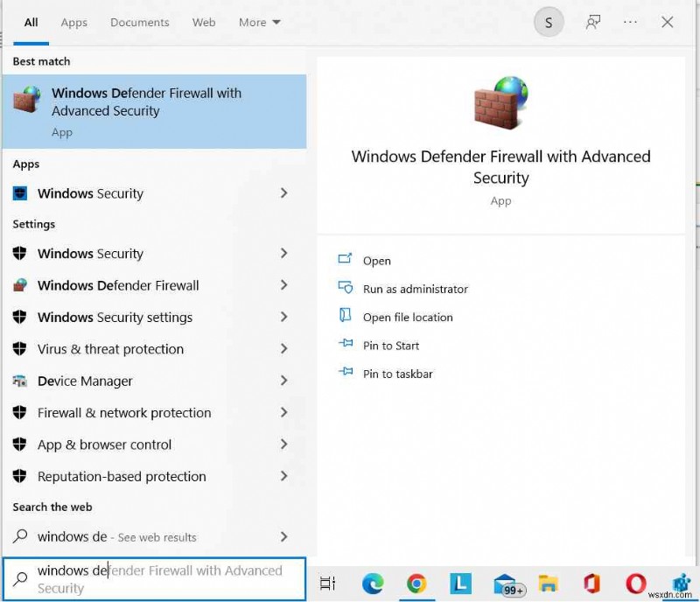Open Windows Security settings result under Settings

[x=155, y=254]
